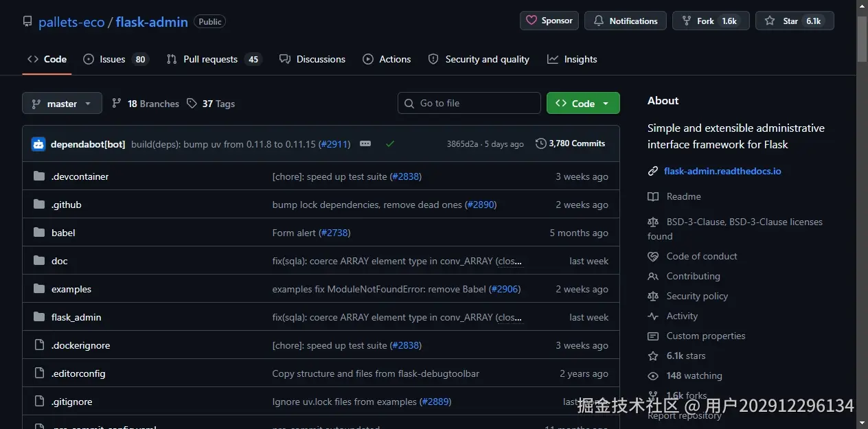
Task: Click the Activity pulse icon
Action: click(x=653, y=316)
